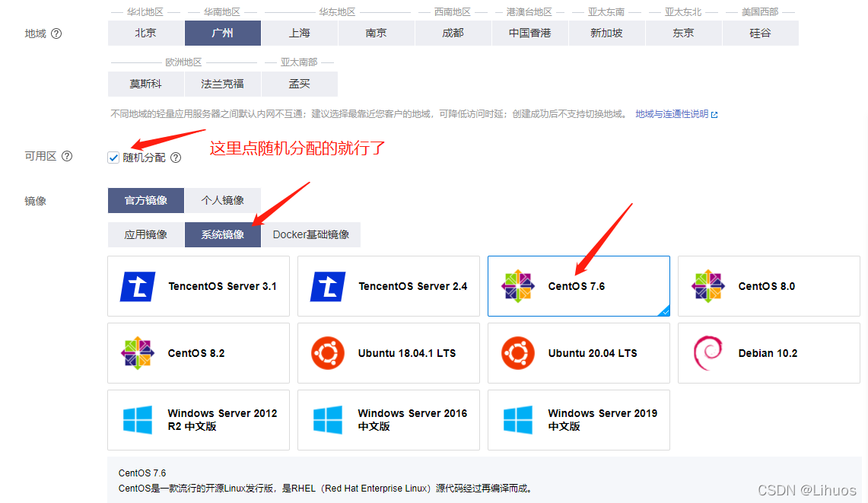Pick the CentOS 8.2 image label
This screenshot has height=503, width=868.
(x=196, y=353)
